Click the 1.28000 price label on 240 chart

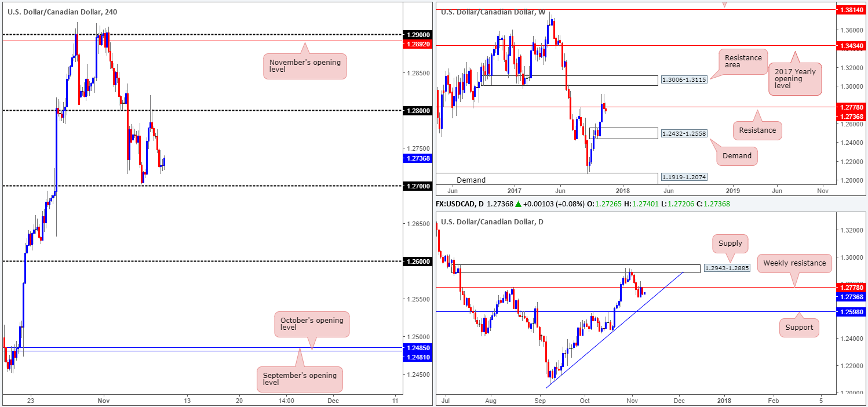click(417, 110)
